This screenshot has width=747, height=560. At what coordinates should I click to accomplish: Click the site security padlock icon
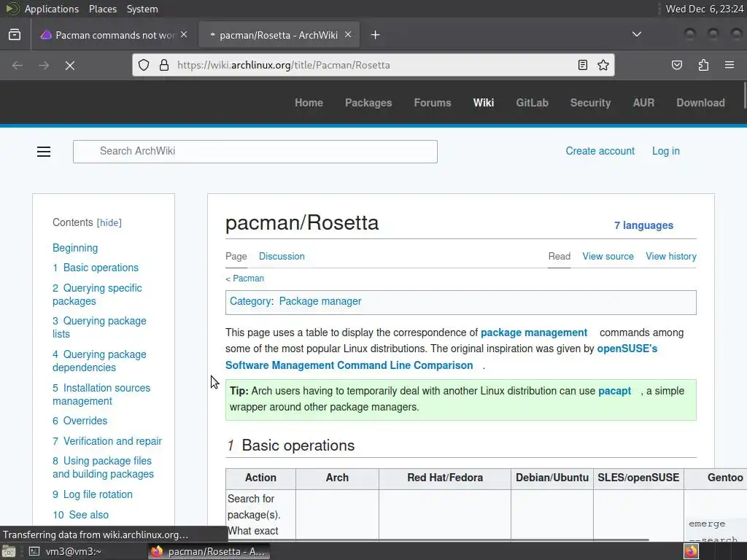[x=164, y=65]
